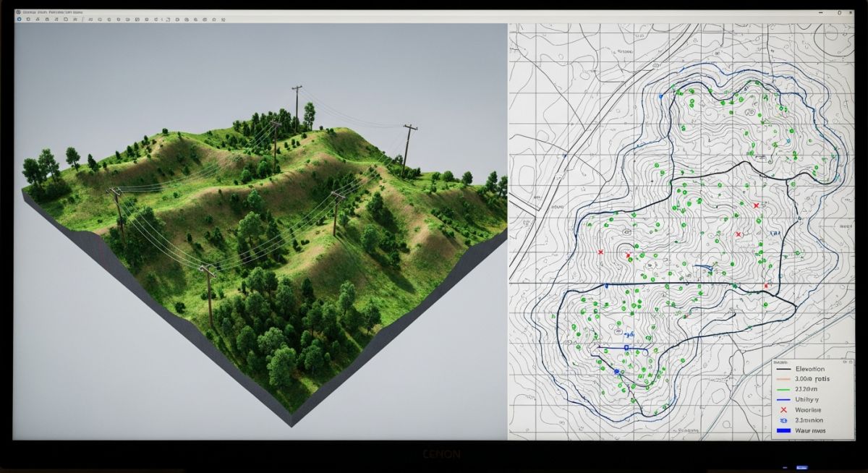The width and height of the screenshot is (868, 473).
Task: Click the solid blue rectangle legend swatch
Action: (x=783, y=430)
